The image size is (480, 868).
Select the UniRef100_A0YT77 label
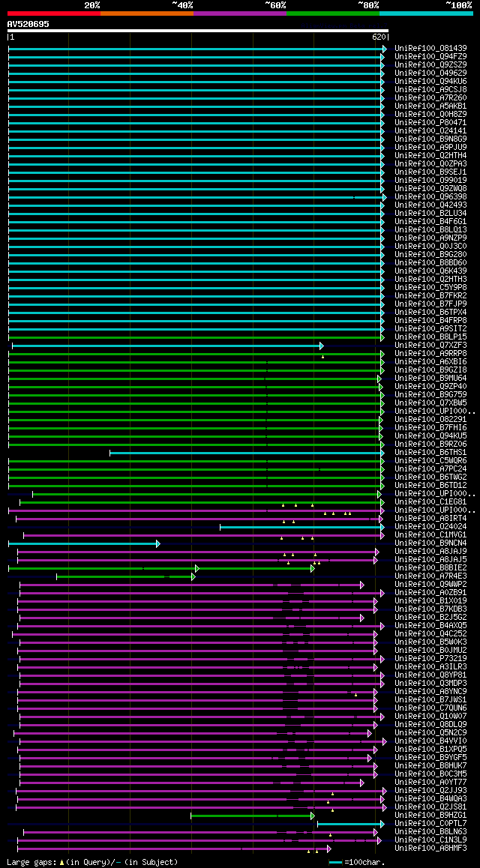click(x=430, y=783)
